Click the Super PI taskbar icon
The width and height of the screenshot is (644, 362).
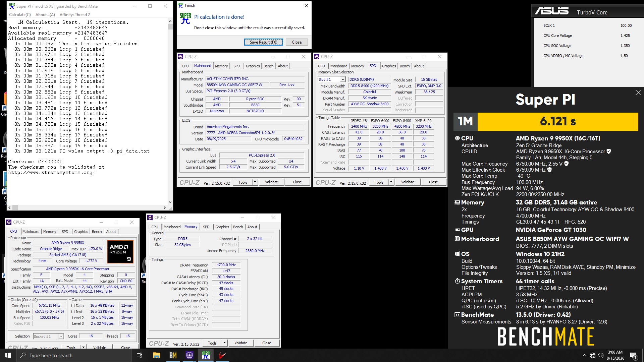point(206,355)
